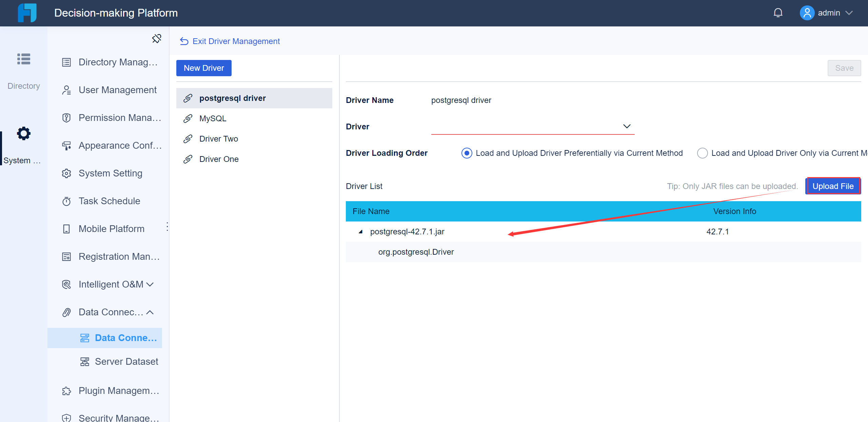Viewport: 868px width, 422px height.
Task: Click the unpin icon at the panel top
Action: tap(156, 39)
